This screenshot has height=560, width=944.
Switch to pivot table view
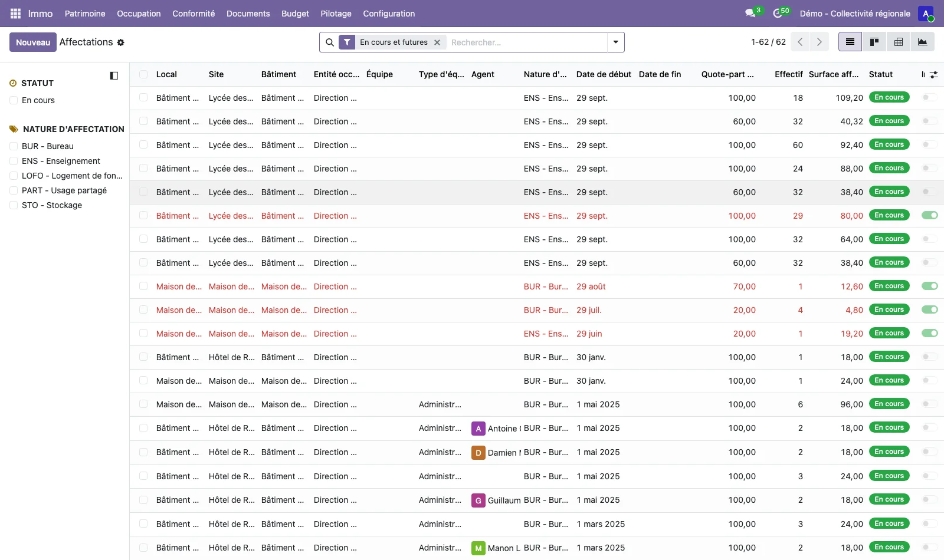click(x=899, y=42)
